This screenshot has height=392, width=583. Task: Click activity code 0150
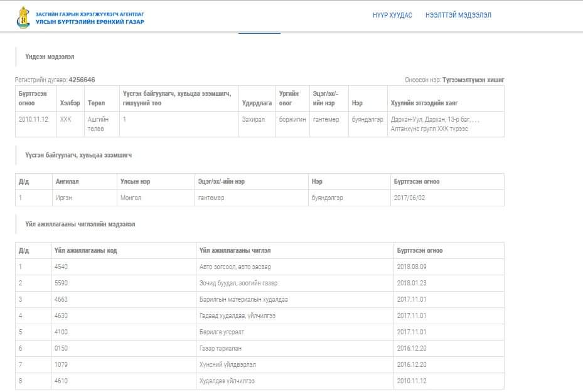(61, 349)
